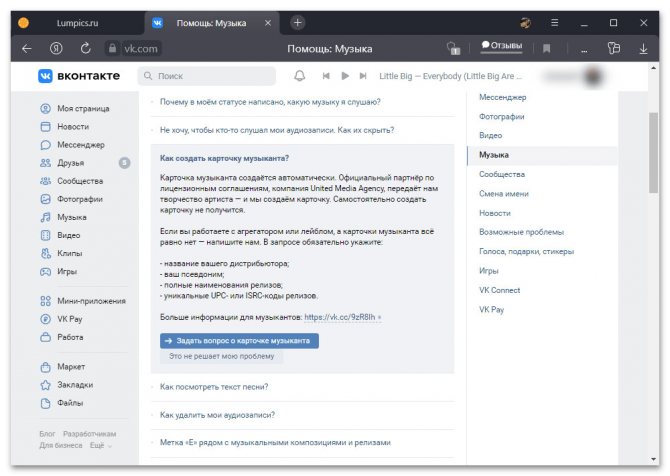Viewport: 670px width, 476px height.
Task: Open the Разработчикам footer link
Action: tap(89, 434)
